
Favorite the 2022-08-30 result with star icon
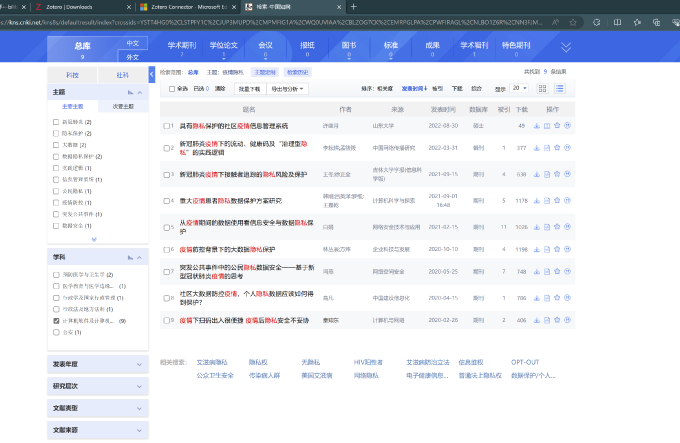[x=557, y=125]
